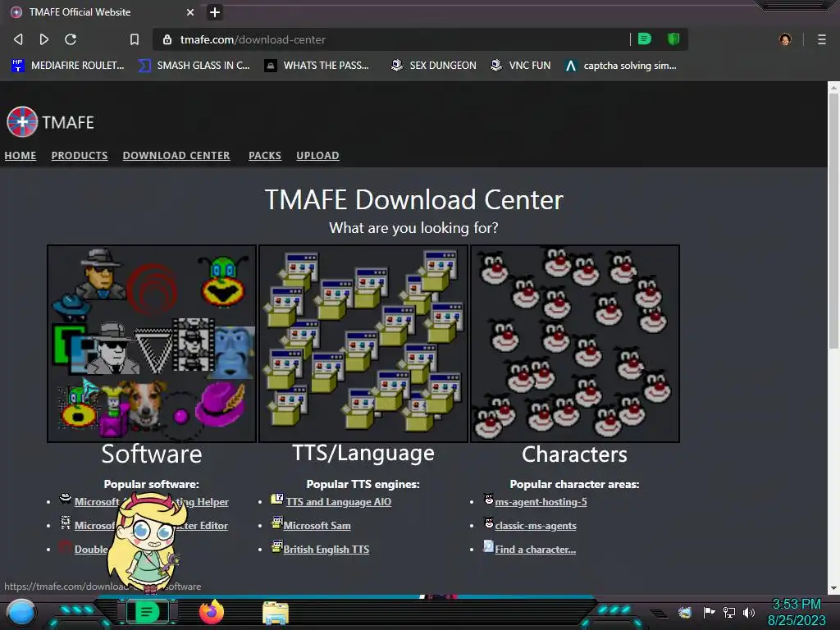Open Action Center flag in tray
This screenshot has height=630, width=840.
(x=709, y=612)
